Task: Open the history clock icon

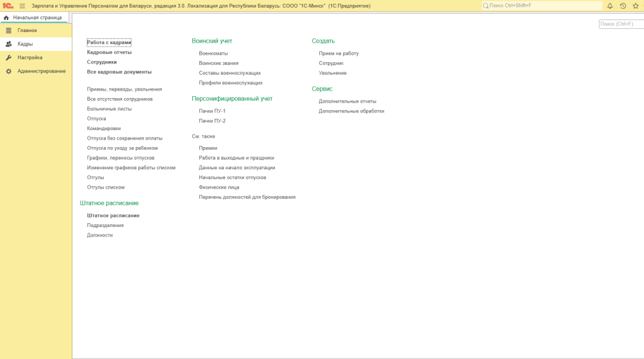Action: tap(623, 6)
